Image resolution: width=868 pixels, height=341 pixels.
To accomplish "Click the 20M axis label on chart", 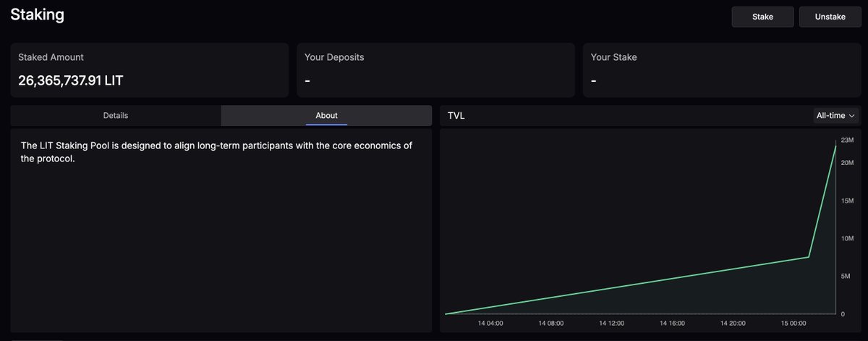I will pyautogui.click(x=848, y=163).
